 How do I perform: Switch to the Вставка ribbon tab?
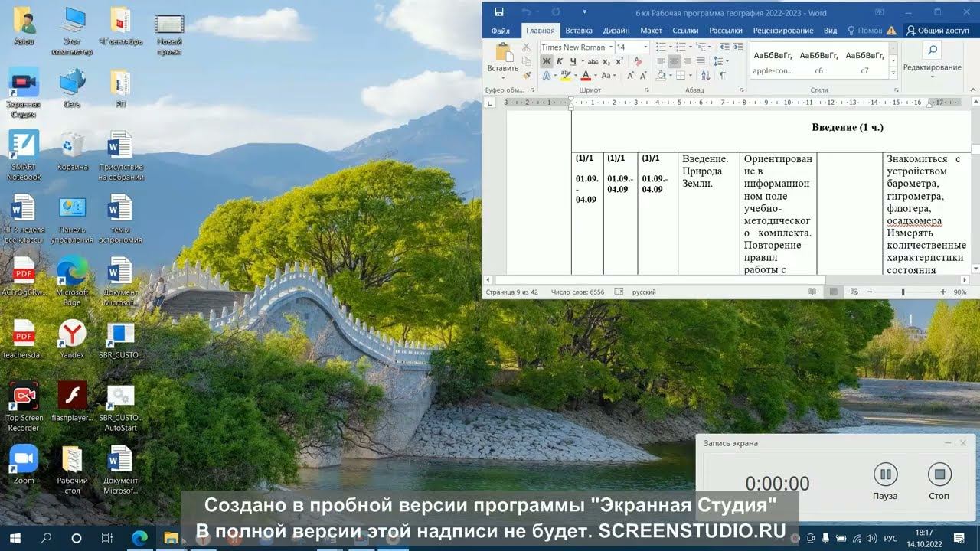click(579, 31)
